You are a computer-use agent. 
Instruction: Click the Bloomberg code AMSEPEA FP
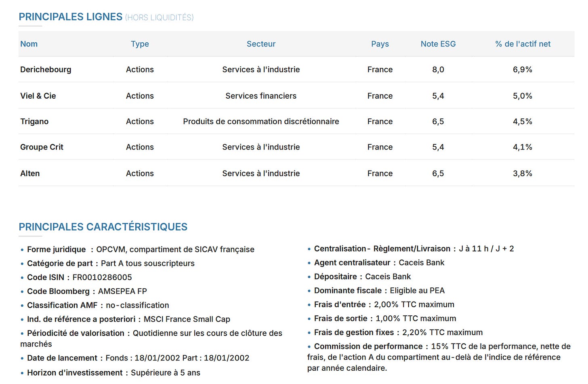122,291
